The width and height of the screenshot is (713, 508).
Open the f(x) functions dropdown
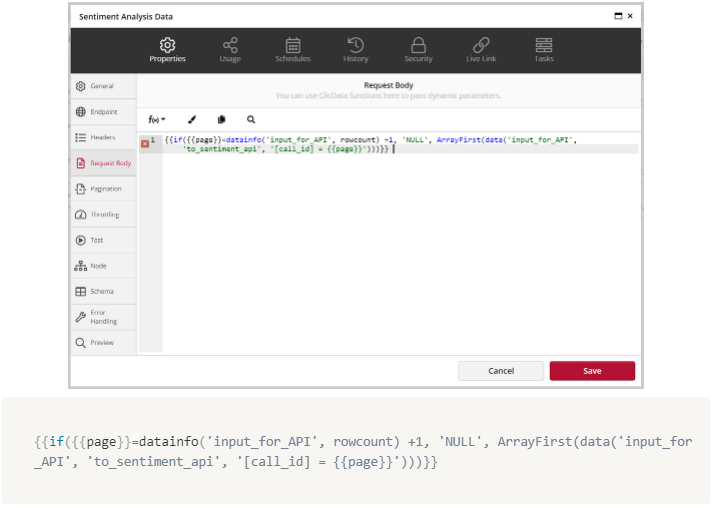click(x=156, y=120)
